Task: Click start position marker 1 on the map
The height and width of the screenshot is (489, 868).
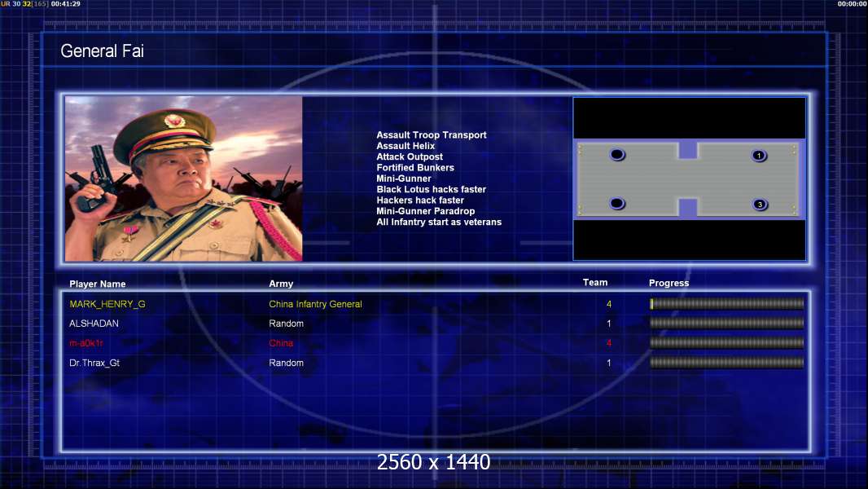Action: [759, 156]
